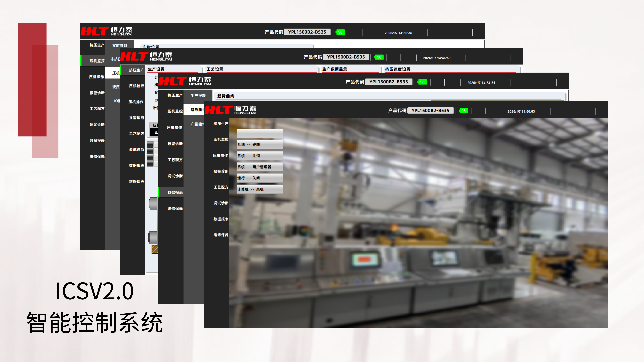Click the hatched orange block graphic

[x=155, y=249]
